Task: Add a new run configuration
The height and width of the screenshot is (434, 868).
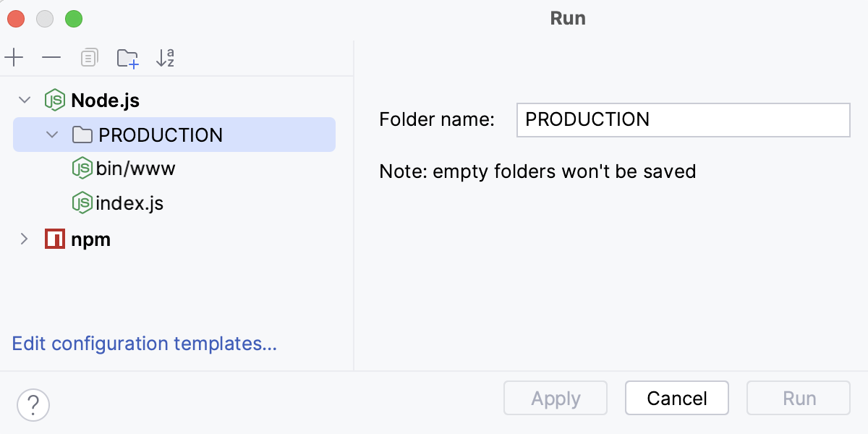Action: (x=13, y=58)
